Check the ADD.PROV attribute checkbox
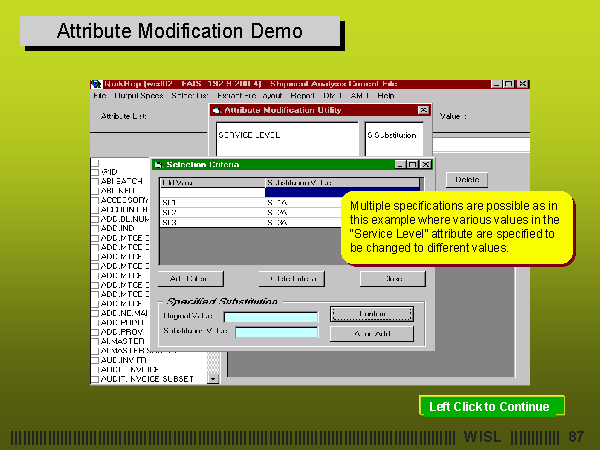The height and width of the screenshot is (450, 600). pyautogui.click(x=95, y=330)
